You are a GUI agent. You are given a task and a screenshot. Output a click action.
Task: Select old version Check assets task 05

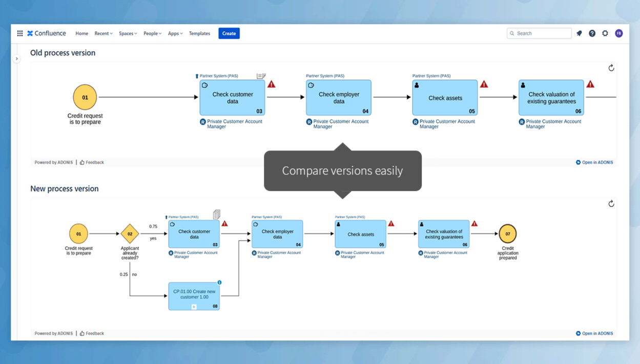(445, 97)
